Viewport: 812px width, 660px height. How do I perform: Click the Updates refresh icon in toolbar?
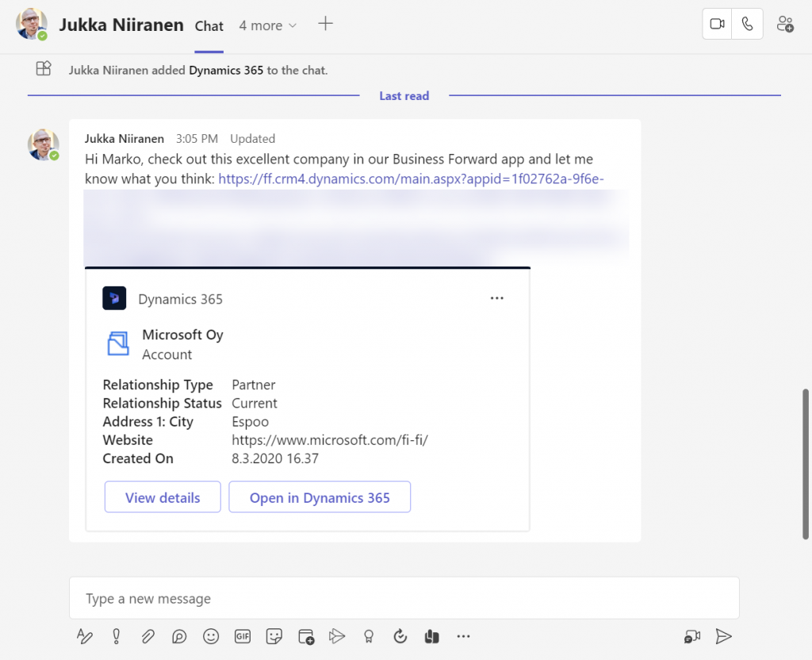pos(400,636)
